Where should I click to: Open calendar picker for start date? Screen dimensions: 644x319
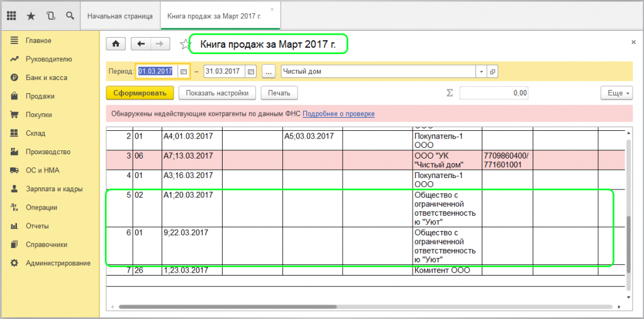184,72
